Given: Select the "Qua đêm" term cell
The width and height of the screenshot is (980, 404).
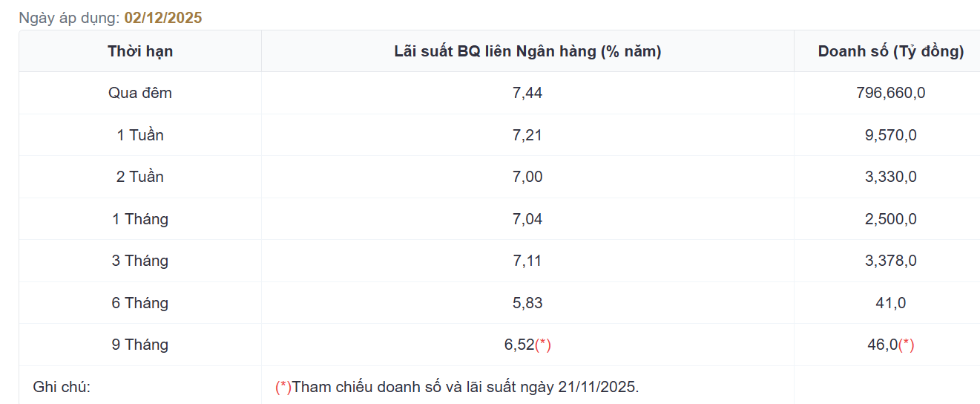Looking at the screenshot, I should (x=140, y=93).
